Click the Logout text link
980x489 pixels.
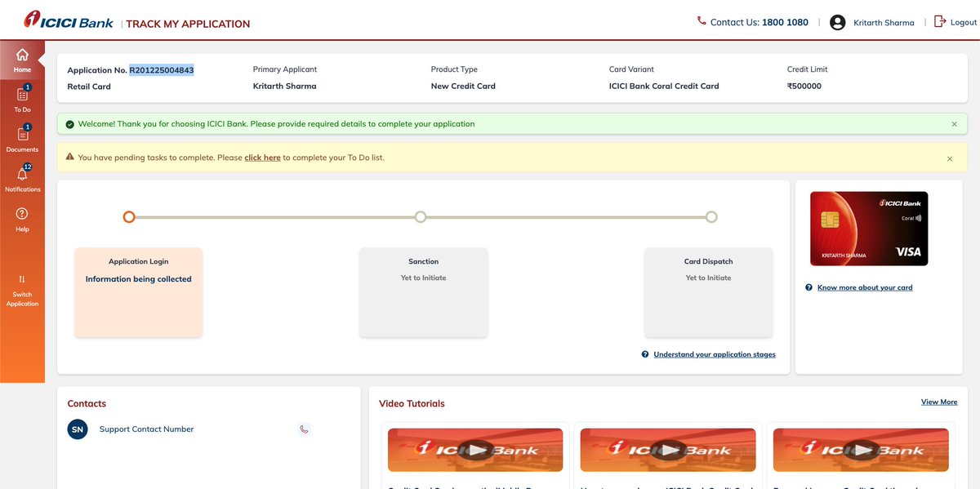[964, 23]
